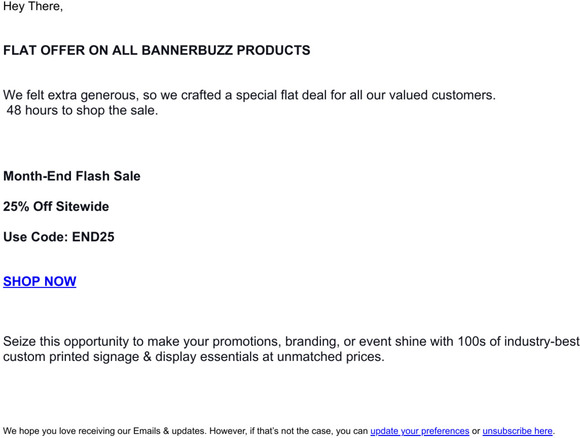The height and width of the screenshot is (438, 580).
Task: Click the Seize this opportunity line
Action: pyautogui.click(x=291, y=341)
